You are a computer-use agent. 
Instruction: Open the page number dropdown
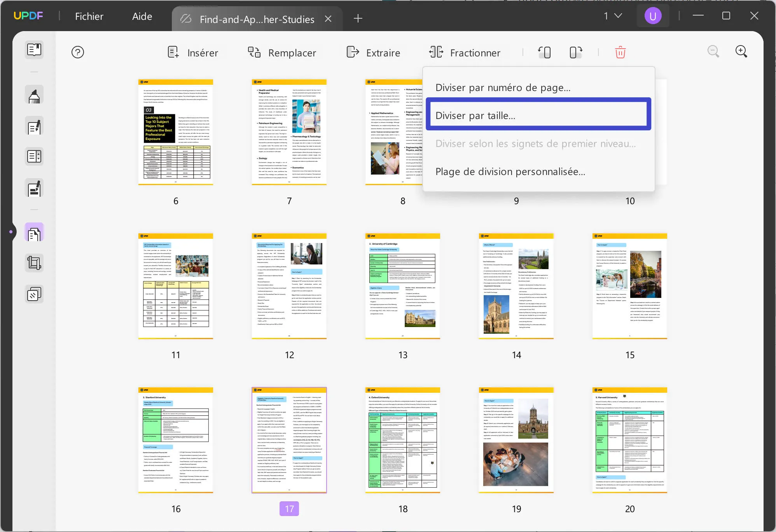click(x=611, y=16)
